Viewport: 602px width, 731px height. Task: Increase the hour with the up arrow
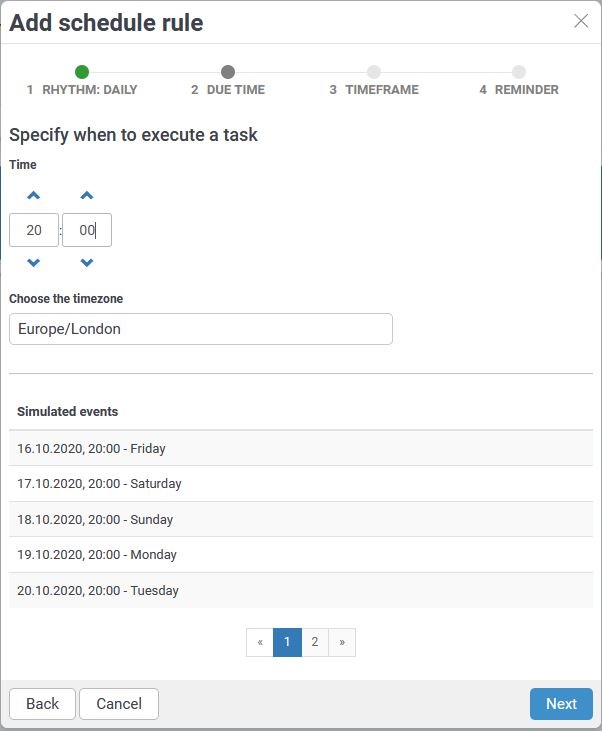point(34,195)
